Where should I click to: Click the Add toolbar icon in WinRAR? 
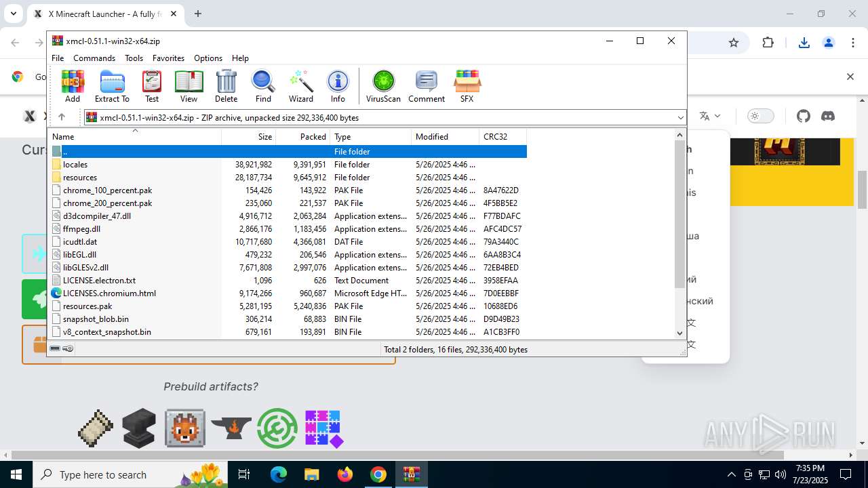[x=73, y=86]
